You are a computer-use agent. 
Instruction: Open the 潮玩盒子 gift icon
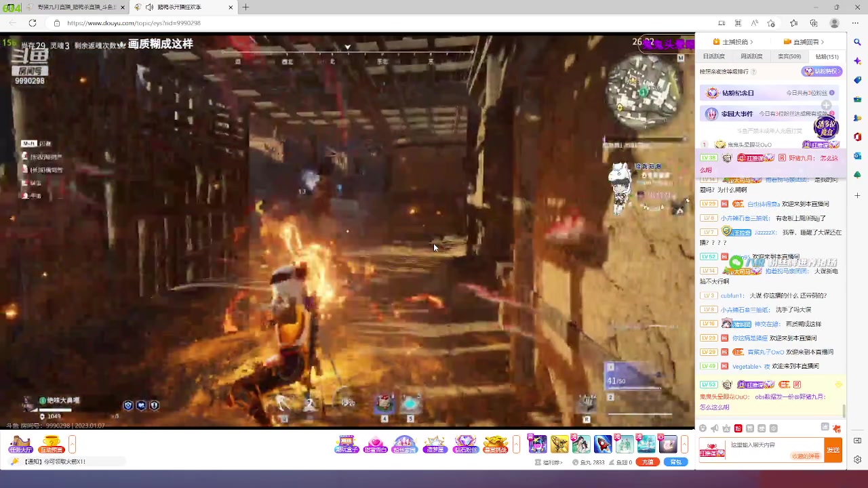pyautogui.click(x=347, y=445)
